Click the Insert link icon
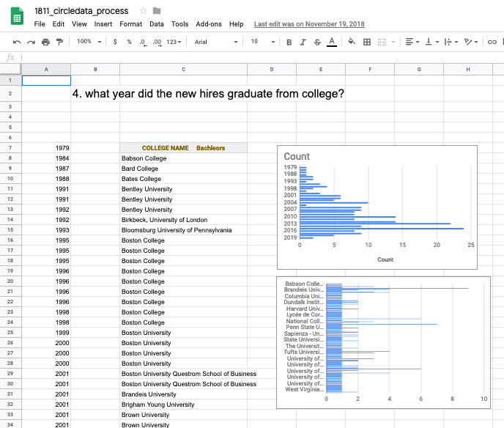504x428 pixels. click(x=492, y=42)
